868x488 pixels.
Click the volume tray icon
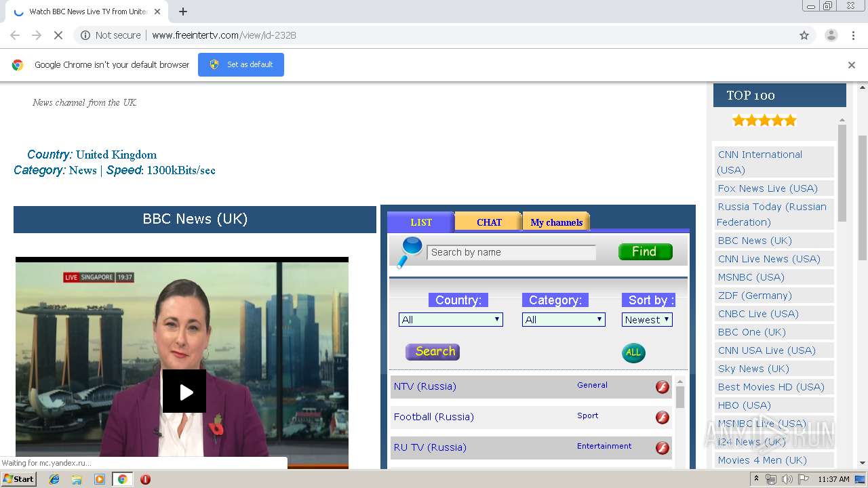pyautogui.click(x=787, y=479)
